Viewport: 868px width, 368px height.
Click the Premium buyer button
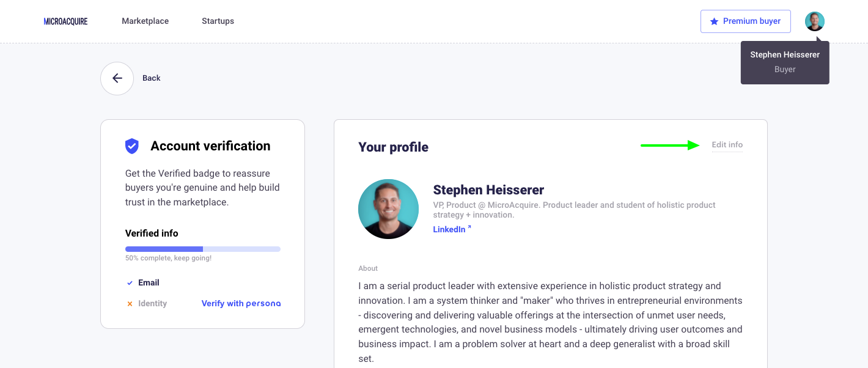746,21
